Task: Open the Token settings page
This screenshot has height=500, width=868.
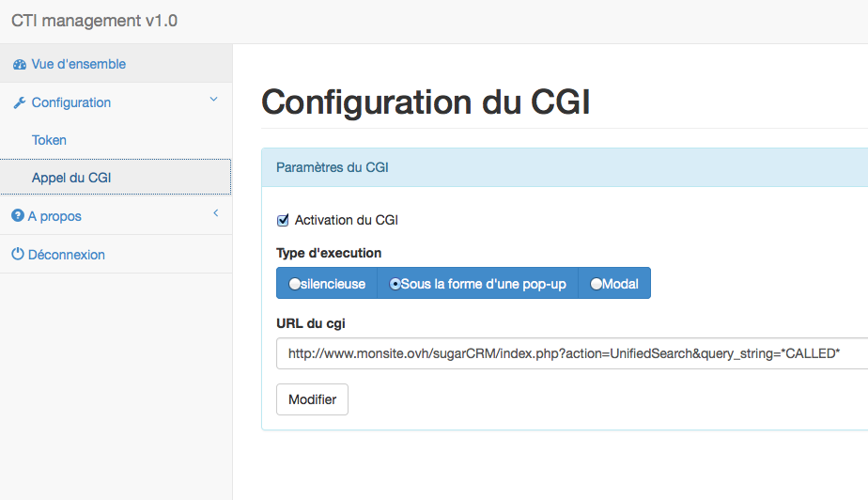Action: tap(49, 140)
